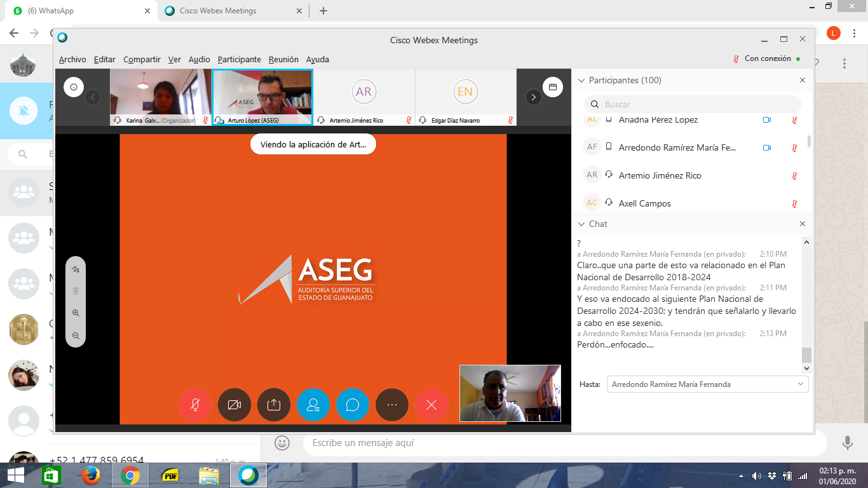Open the Audio menu
The height and width of the screenshot is (488, 868).
pyautogui.click(x=200, y=59)
